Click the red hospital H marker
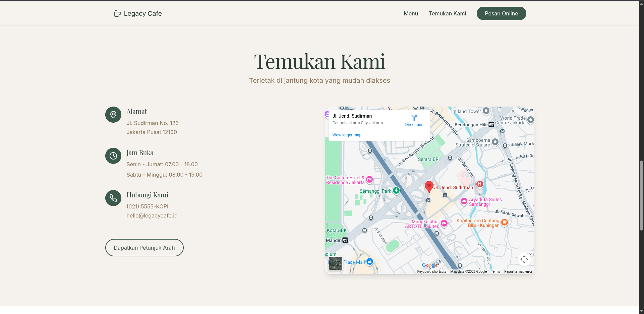644x314 pixels. click(480, 184)
